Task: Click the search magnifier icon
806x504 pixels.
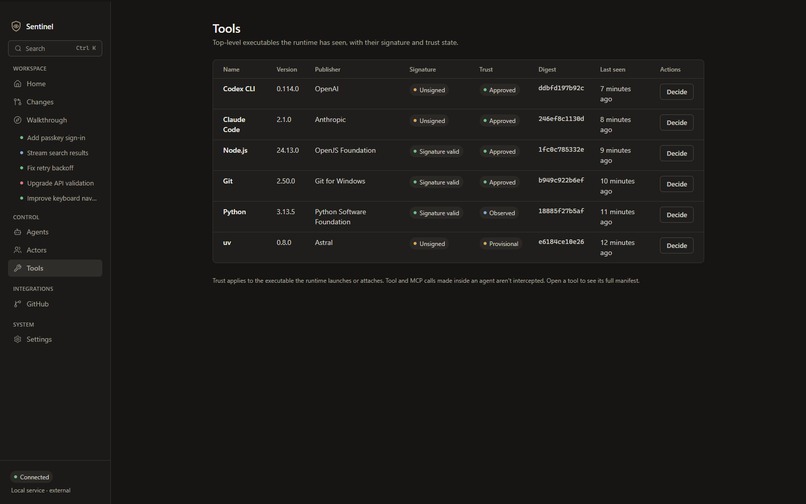Action: tap(18, 48)
